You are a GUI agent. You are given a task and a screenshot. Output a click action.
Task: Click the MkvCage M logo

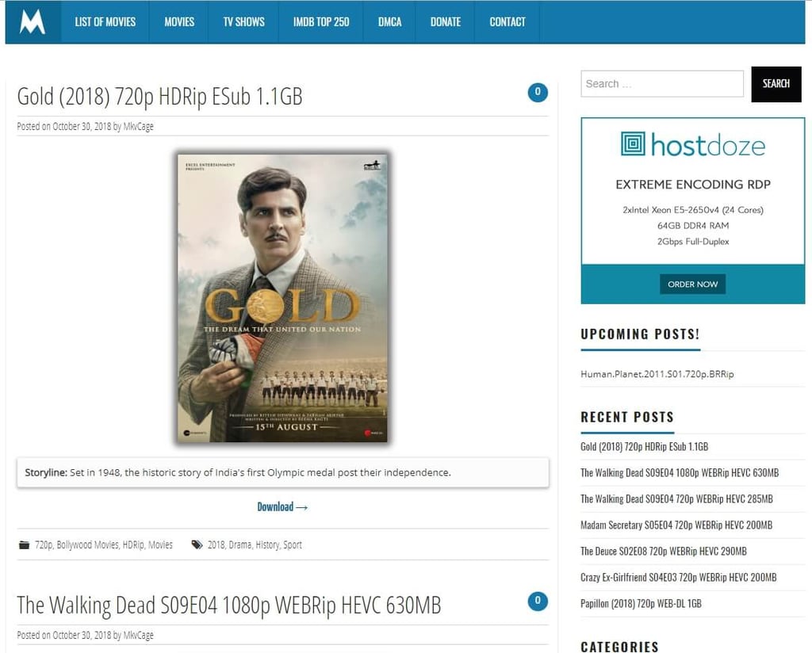(32, 21)
